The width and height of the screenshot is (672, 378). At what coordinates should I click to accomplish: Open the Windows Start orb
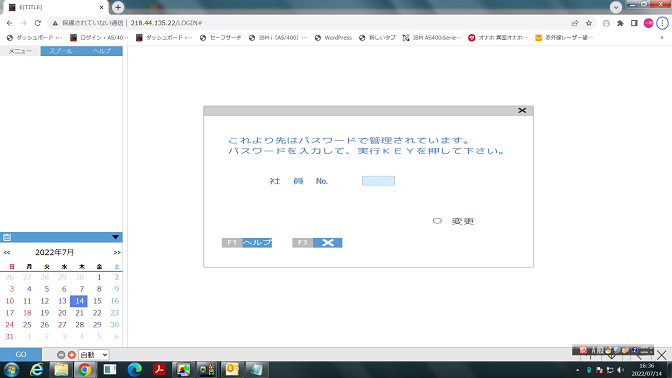[12, 369]
